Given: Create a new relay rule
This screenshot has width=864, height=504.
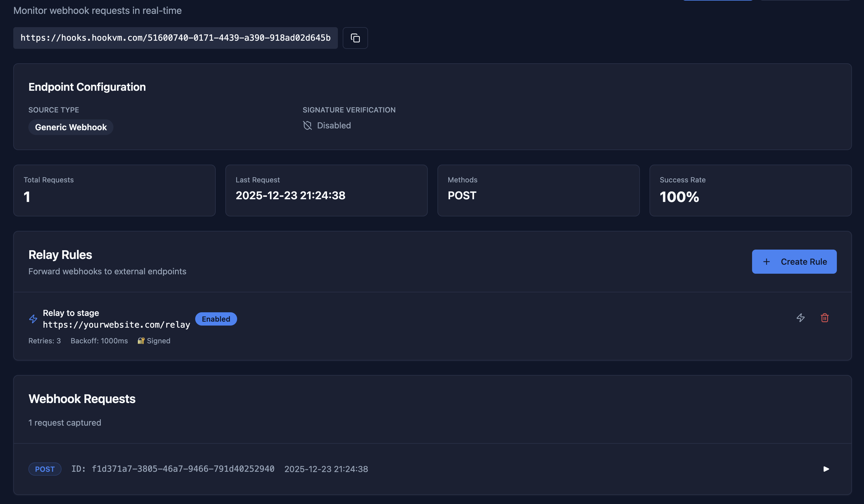Looking at the screenshot, I should [x=794, y=261].
